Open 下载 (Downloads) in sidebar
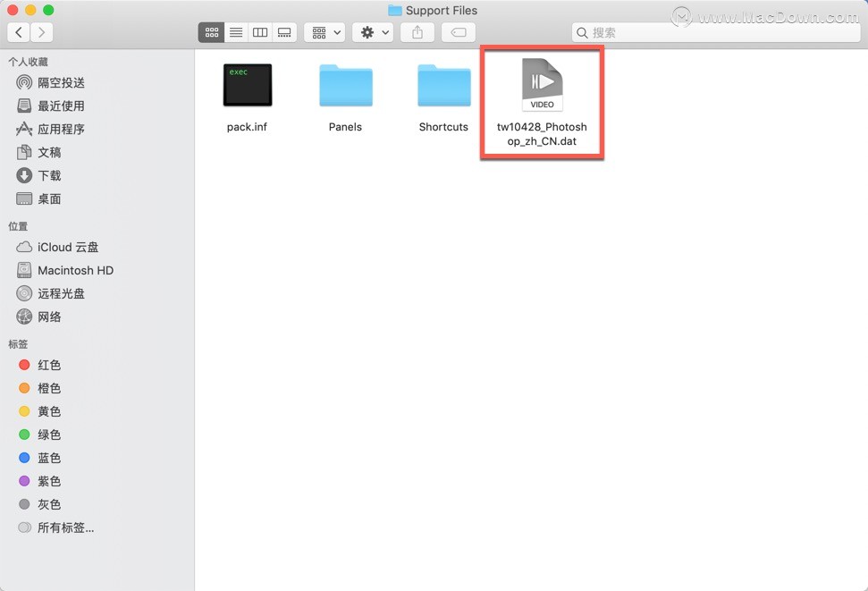Image resolution: width=868 pixels, height=591 pixels. 48,175
